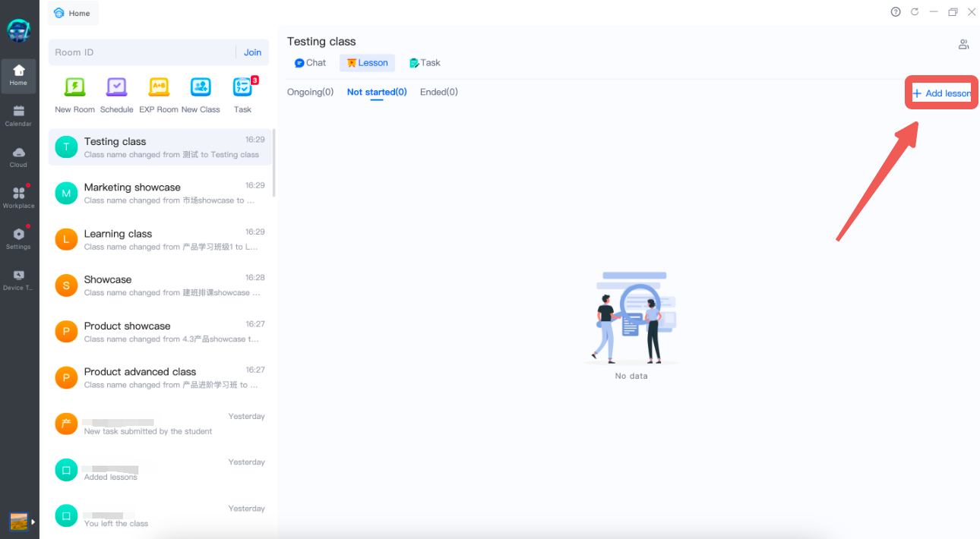
Task: Click the restore window button
Action: (953, 12)
